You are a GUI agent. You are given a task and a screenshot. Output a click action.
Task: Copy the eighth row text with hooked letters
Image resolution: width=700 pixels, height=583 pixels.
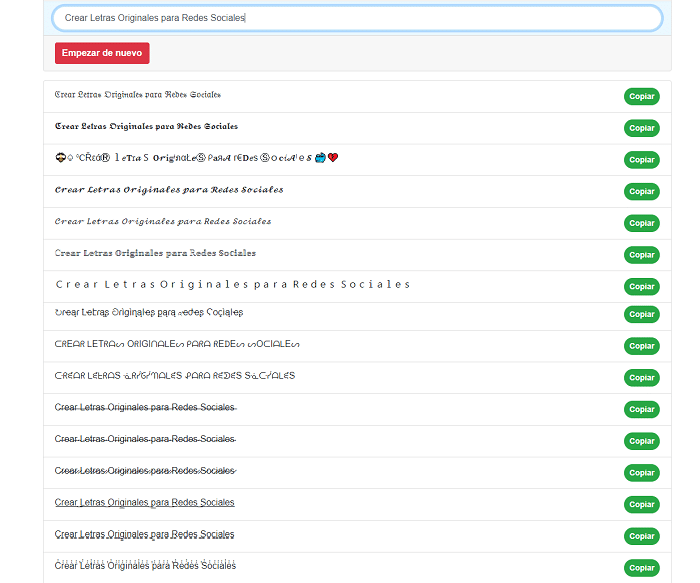tap(641, 314)
